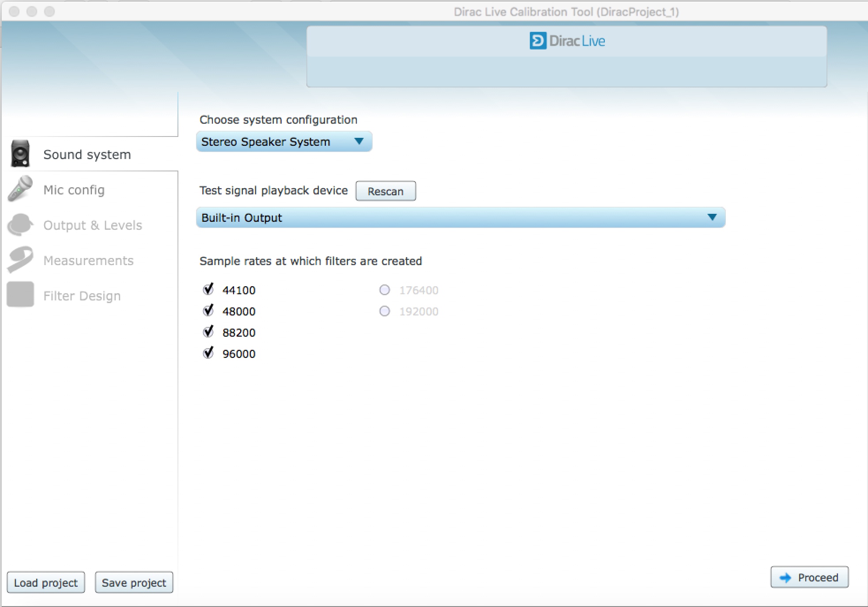This screenshot has width=868, height=607.
Task: Click the Output & Levels icon
Action: click(20, 224)
